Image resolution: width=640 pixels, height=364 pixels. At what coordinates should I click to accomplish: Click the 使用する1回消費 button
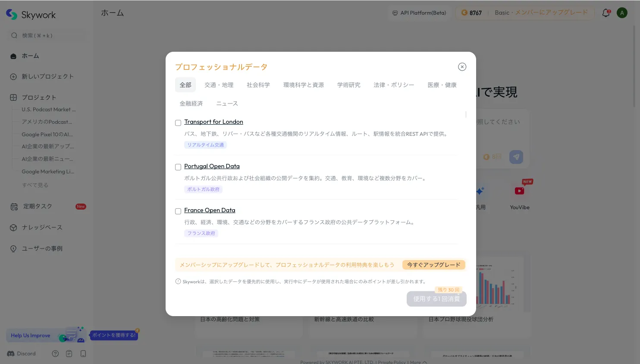pyautogui.click(x=436, y=299)
